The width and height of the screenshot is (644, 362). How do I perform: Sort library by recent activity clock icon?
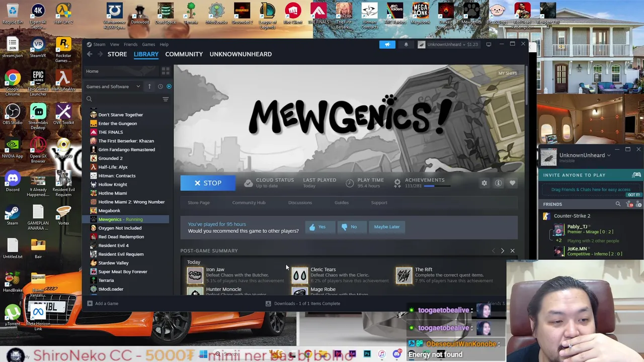(160, 86)
